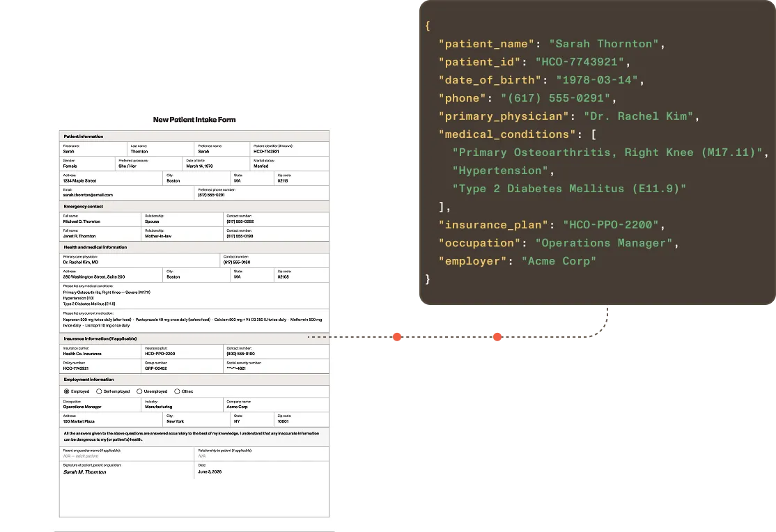
Task: Click the "phone" JSON line
Action: pos(527,98)
